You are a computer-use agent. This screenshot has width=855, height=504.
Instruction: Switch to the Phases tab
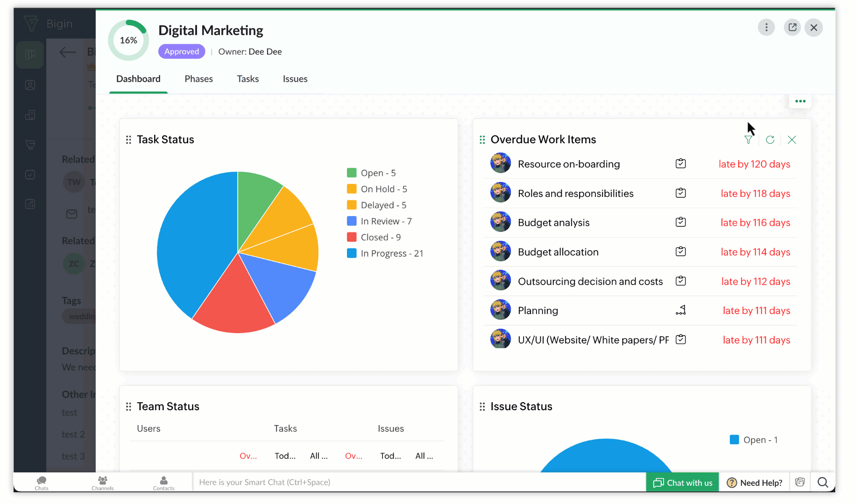coord(198,79)
